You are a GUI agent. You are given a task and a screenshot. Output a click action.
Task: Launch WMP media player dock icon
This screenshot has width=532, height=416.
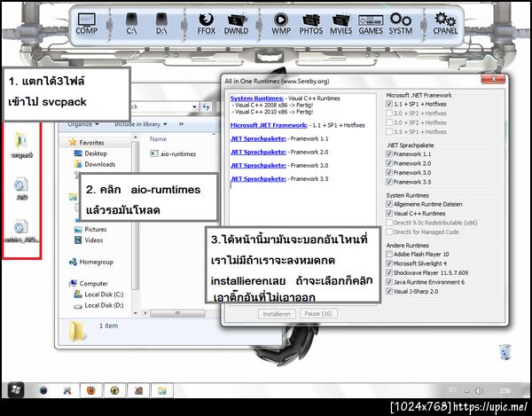(280, 24)
